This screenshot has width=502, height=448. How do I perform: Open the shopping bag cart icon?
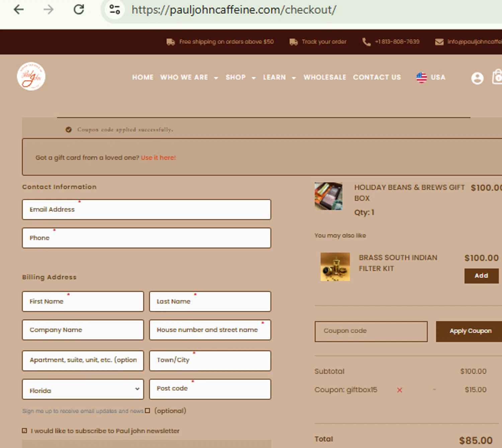coord(497,77)
